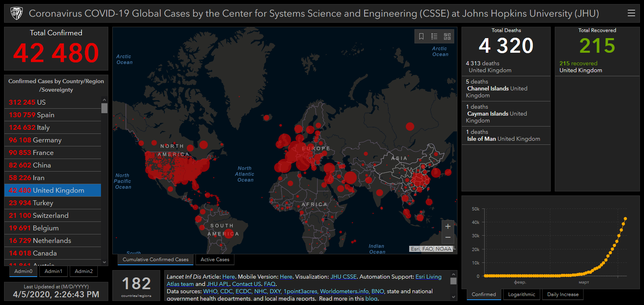Screen dimensions: 644x305
Task: Select the Admin2 tab
Action: coord(84,271)
